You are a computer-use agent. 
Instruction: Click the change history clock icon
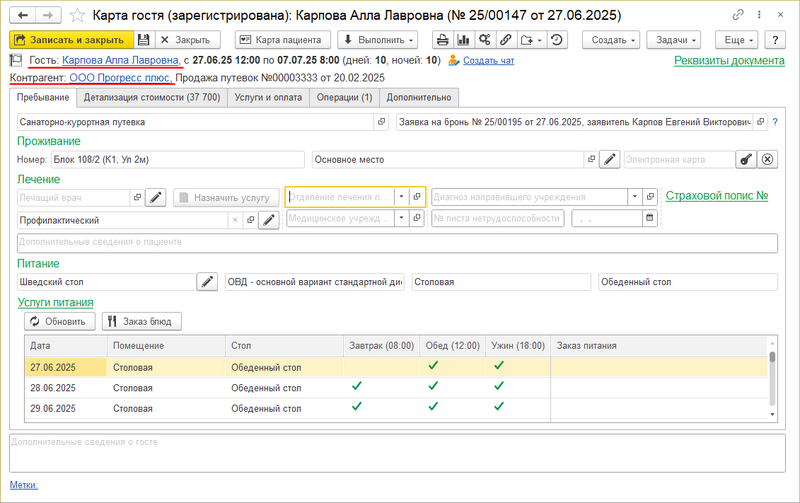[557, 40]
